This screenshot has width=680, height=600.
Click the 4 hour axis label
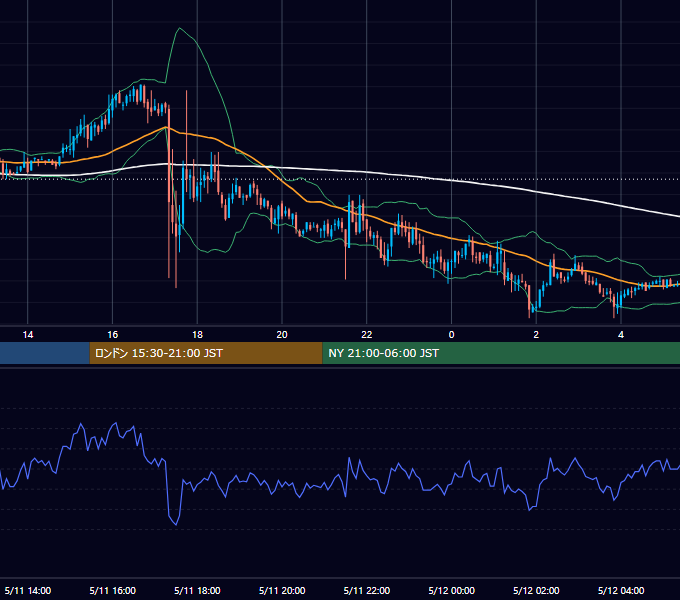click(621, 335)
